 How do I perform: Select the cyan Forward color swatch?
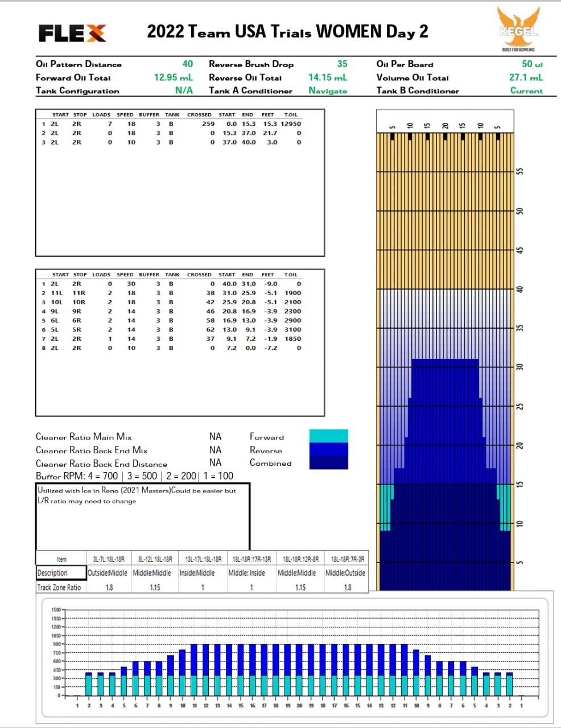click(x=328, y=436)
